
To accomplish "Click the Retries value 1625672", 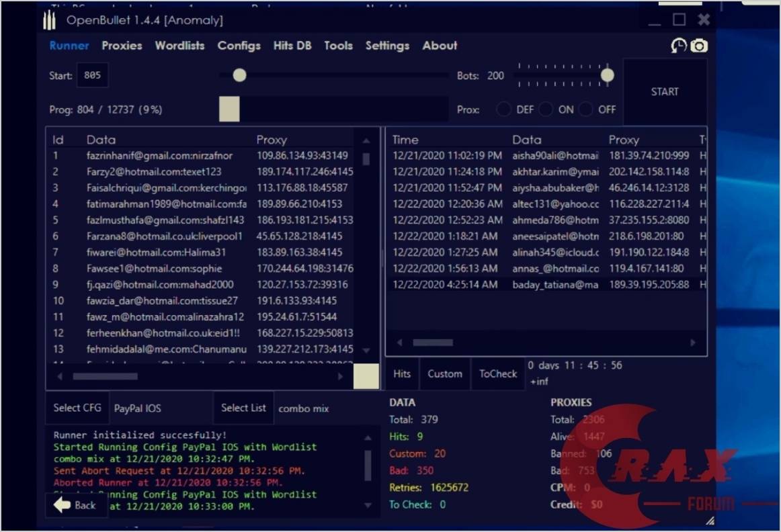I will 449,488.
